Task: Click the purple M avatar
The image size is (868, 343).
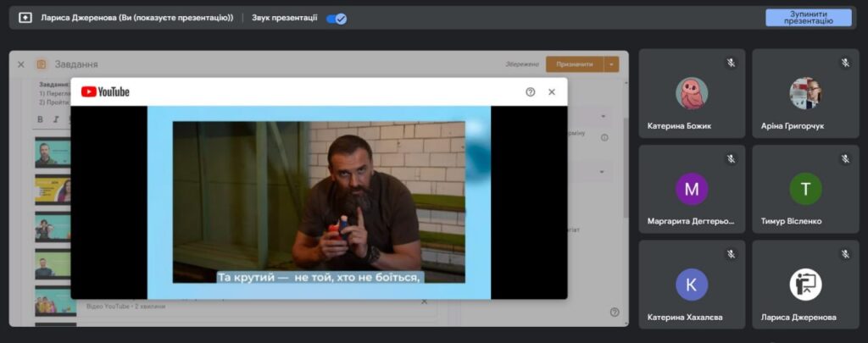Action: [x=692, y=189]
